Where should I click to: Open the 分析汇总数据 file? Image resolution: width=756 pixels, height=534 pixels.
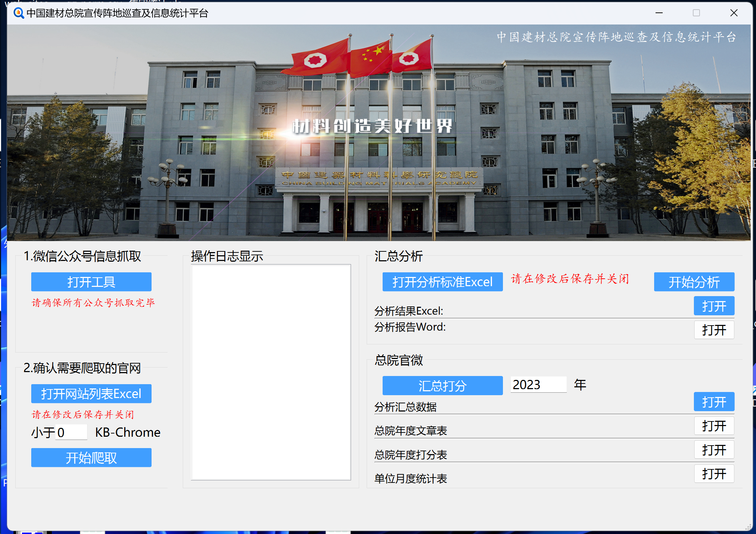(714, 402)
